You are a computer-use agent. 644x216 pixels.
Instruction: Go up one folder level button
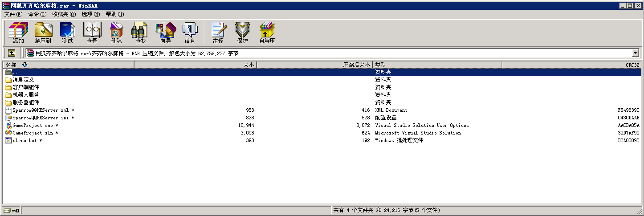click(12, 53)
